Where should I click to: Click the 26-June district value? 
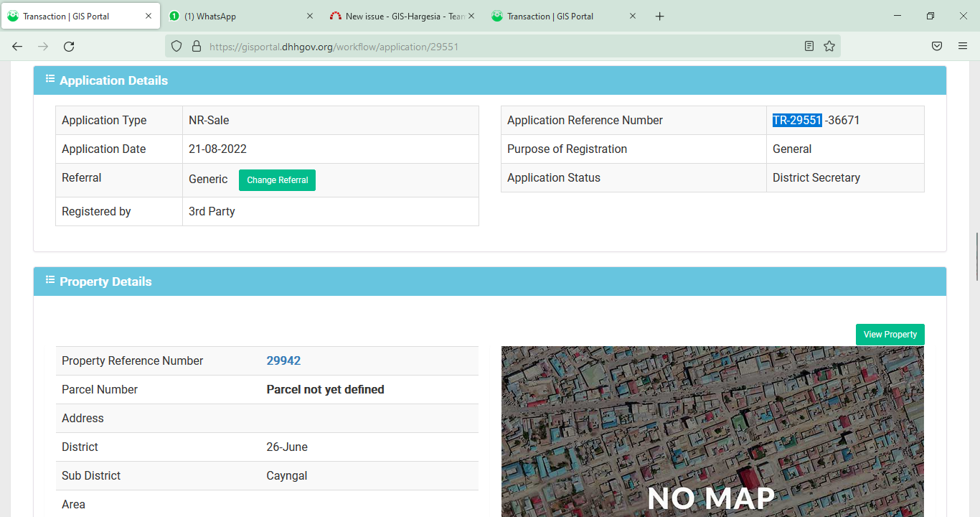287,447
